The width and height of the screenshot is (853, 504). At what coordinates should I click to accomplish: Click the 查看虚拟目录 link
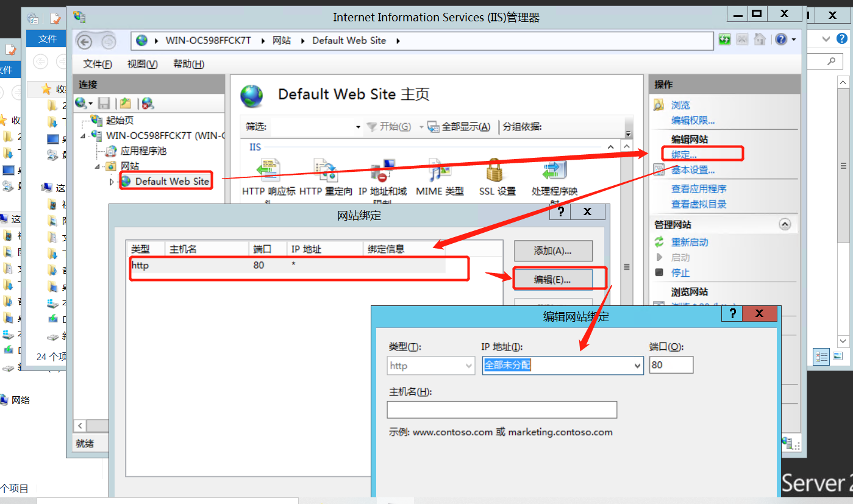699,204
